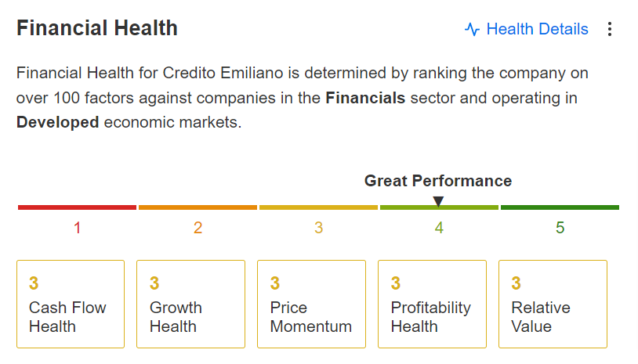Open the Health Details link
638x364 pixels.
[537, 29]
